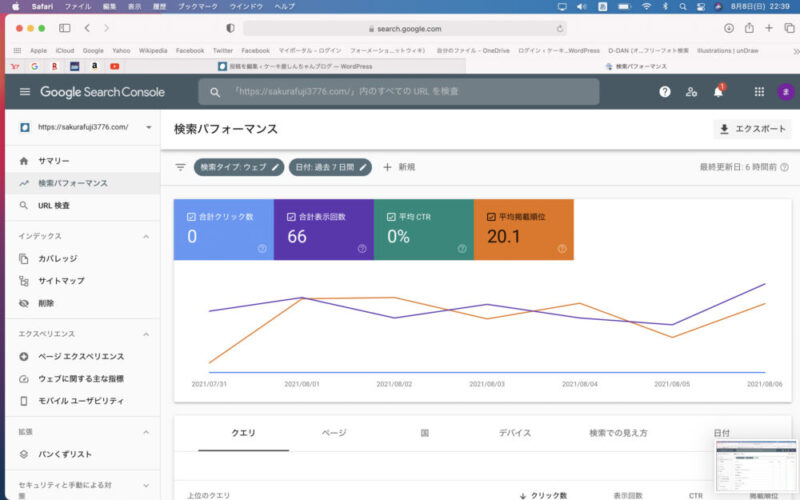
Task: Toggle the Safari sidebar button
Action: [x=65, y=28]
